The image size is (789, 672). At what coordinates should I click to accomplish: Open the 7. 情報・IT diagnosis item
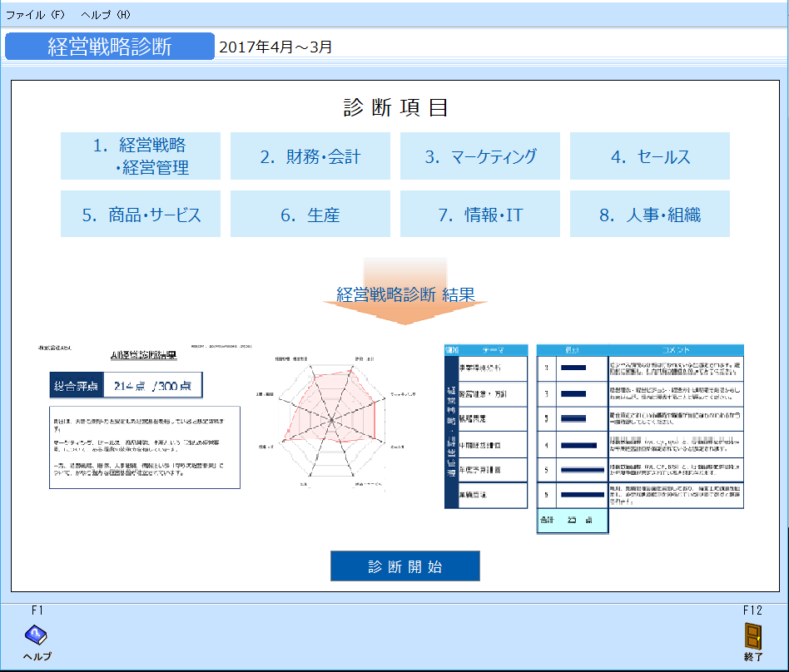click(x=480, y=214)
